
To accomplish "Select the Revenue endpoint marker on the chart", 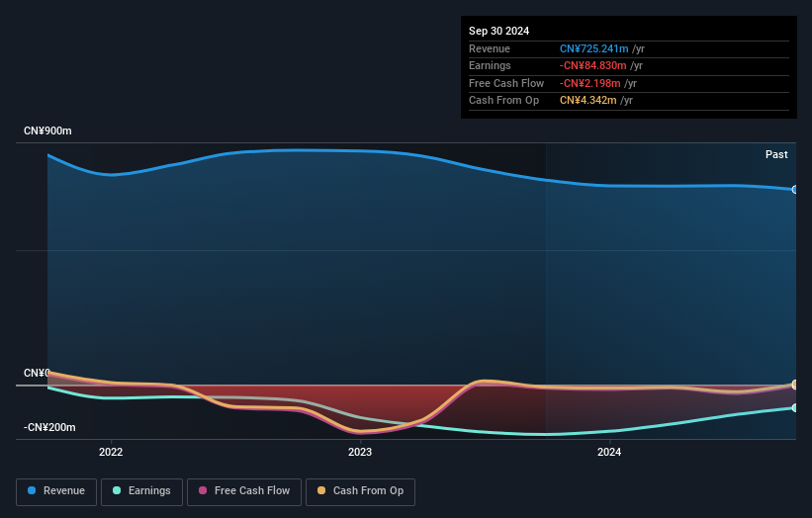I will pos(795,190).
